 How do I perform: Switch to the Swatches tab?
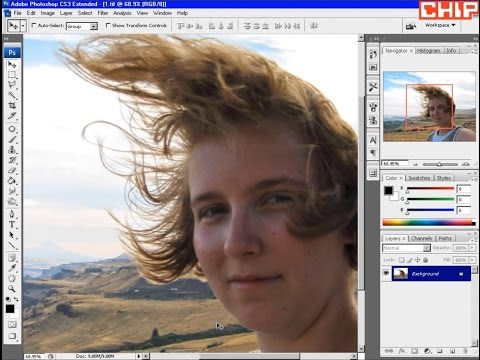(419, 178)
